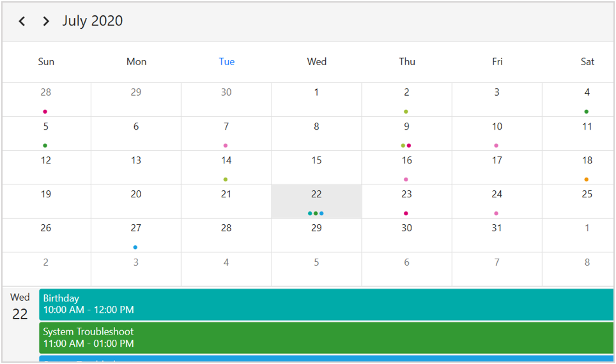Select July 31 date cell

coord(497,235)
